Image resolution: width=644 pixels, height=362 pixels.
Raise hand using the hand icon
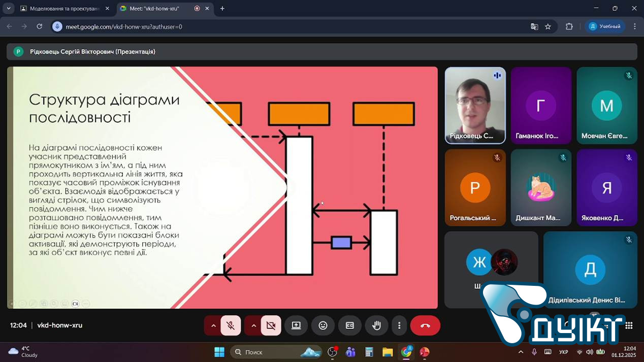click(376, 325)
